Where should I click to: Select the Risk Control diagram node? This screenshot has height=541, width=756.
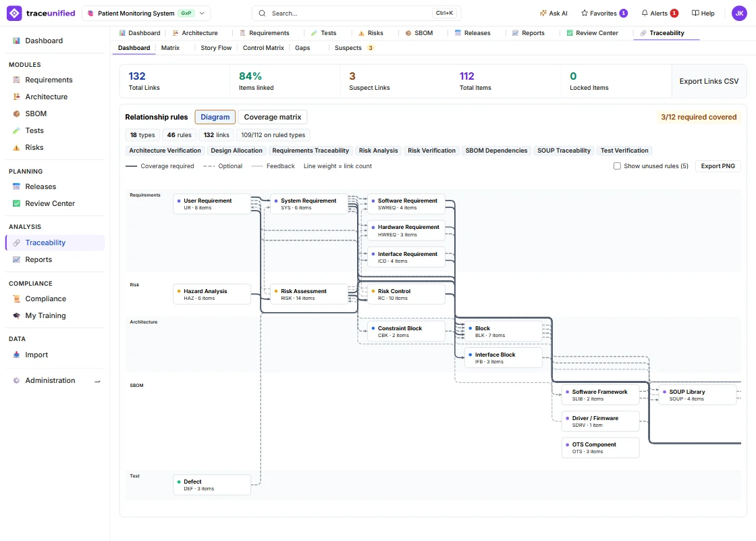click(x=406, y=294)
